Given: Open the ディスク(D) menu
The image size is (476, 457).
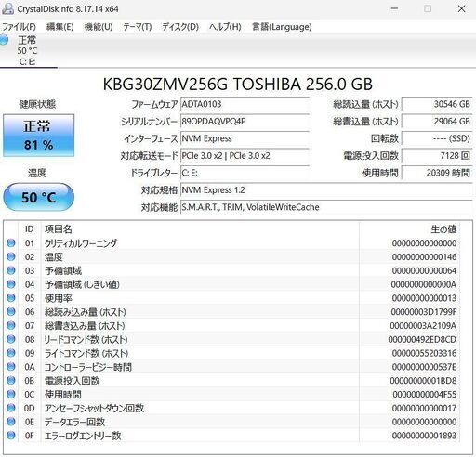Looking at the screenshot, I should [x=180, y=27].
